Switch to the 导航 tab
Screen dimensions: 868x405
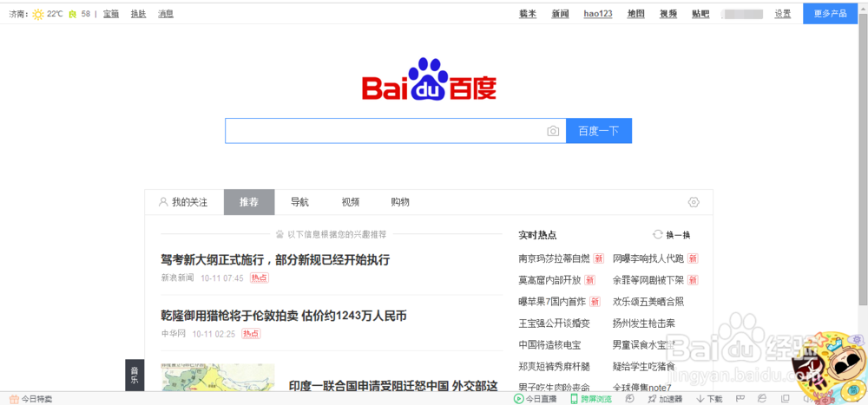(300, 203)
